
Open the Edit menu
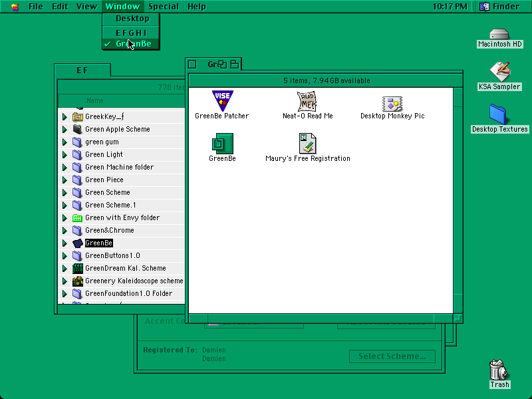[x=60, y=6]
